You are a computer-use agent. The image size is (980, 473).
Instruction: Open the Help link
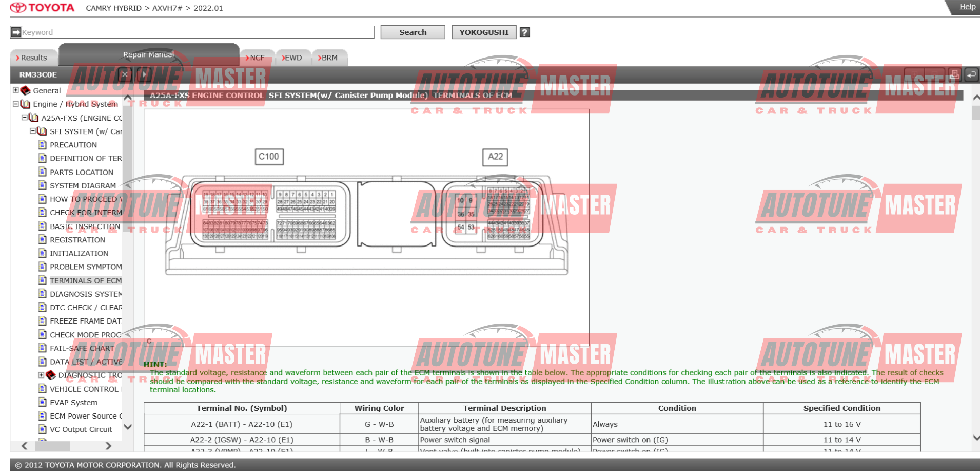point(968,7)
